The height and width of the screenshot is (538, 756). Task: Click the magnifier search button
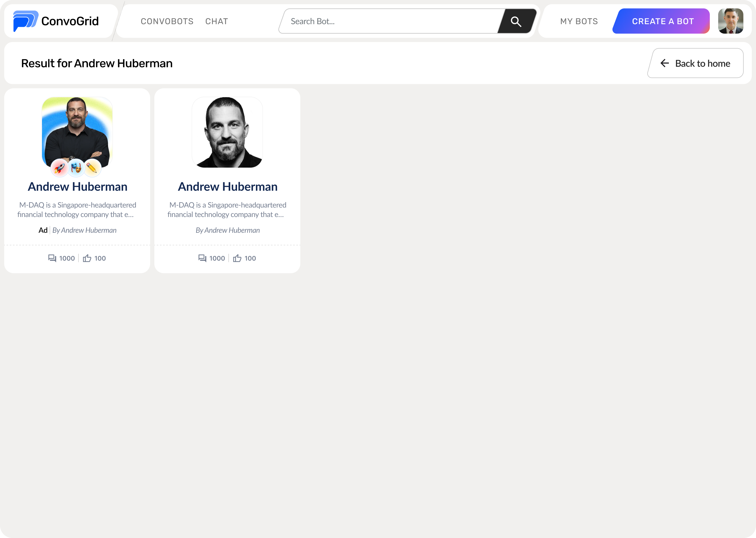(x=516, y=22)
